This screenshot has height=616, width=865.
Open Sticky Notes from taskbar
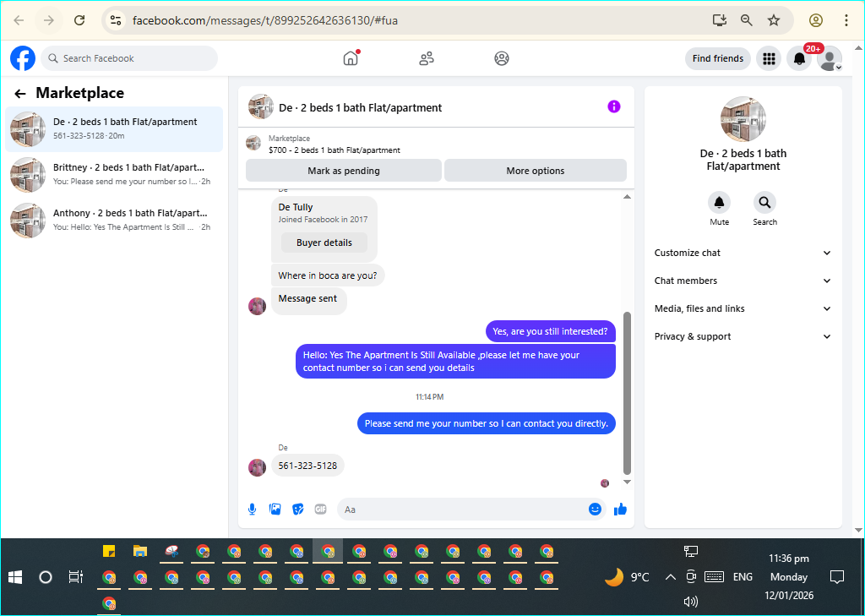pos(109,551)
